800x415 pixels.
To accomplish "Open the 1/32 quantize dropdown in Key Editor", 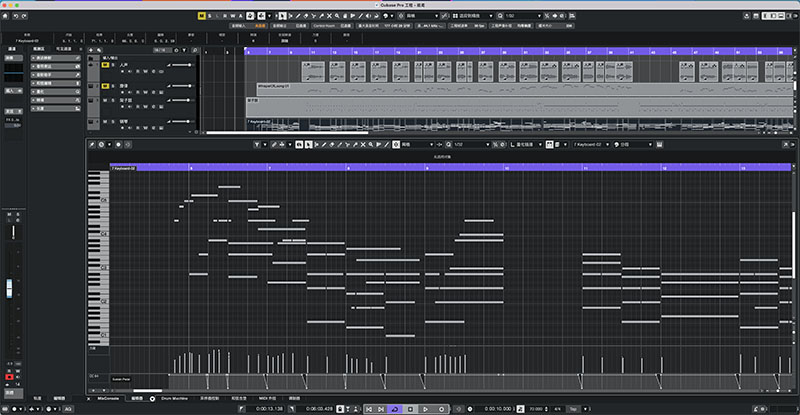I will [x=471, y=144].
